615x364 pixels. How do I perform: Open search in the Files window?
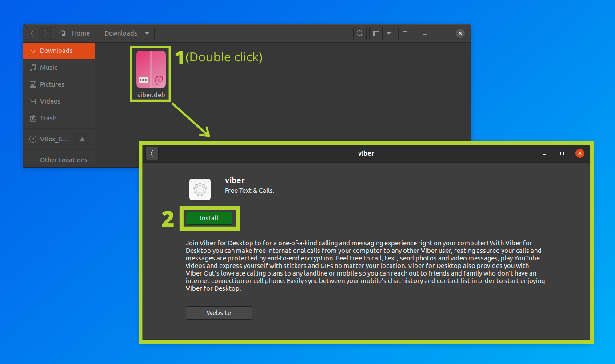[x=360, y=33]
